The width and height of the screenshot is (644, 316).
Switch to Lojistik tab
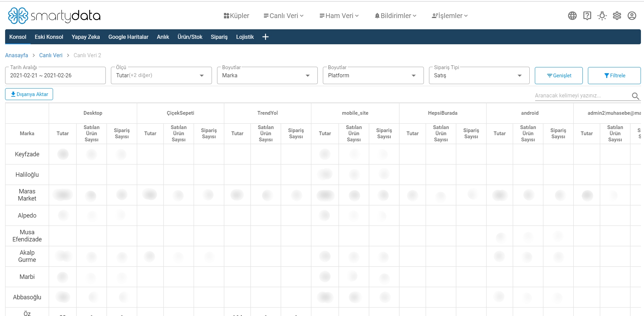point(245,37)
